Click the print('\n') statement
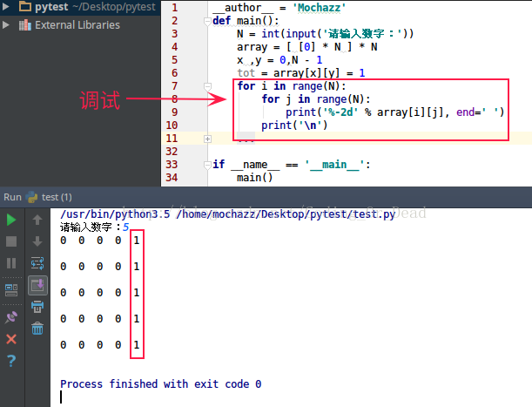 294,125
